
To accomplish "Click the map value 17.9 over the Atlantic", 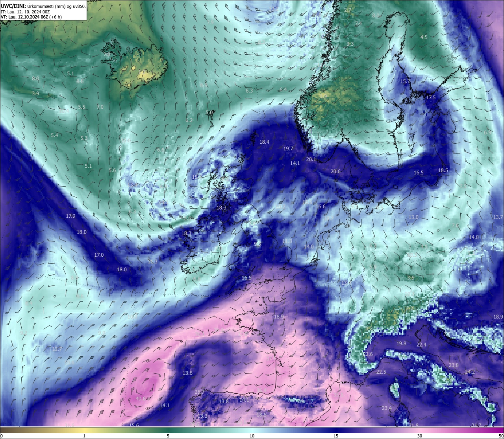I will [x=70, y=216].
